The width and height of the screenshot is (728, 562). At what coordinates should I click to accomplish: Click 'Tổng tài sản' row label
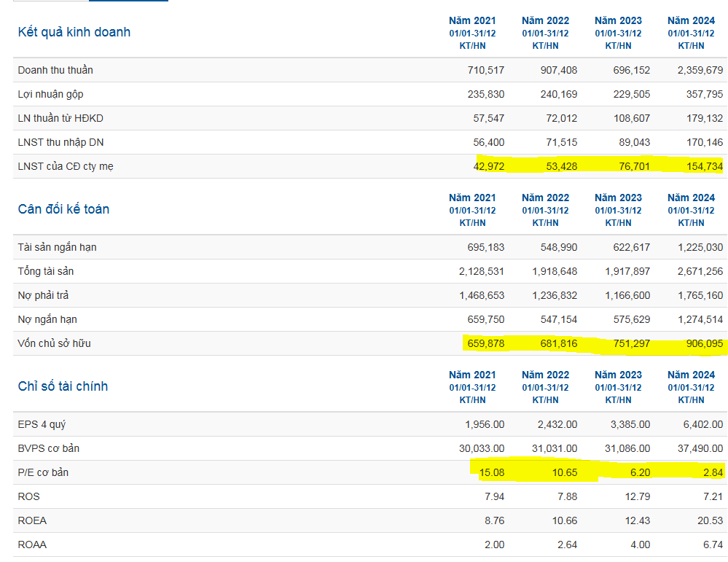pyautogui.click(x=45, y=271)
